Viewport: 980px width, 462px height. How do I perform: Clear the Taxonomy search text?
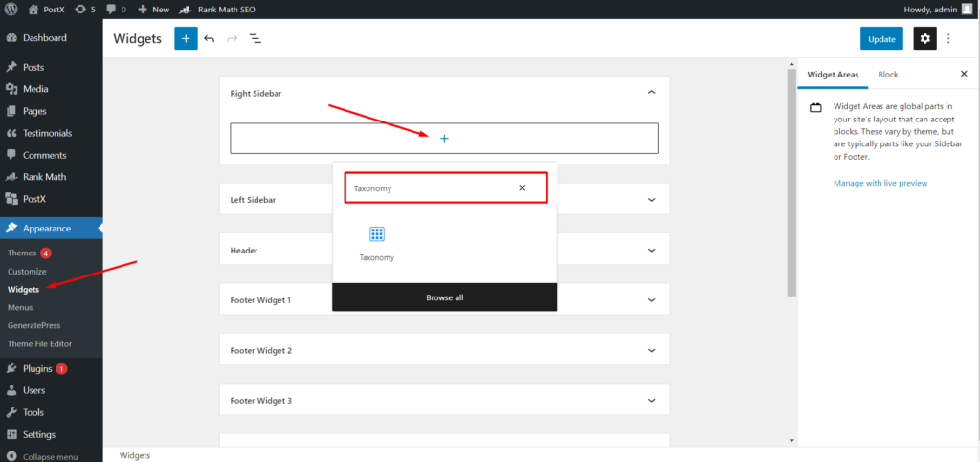tap(522, 187)
